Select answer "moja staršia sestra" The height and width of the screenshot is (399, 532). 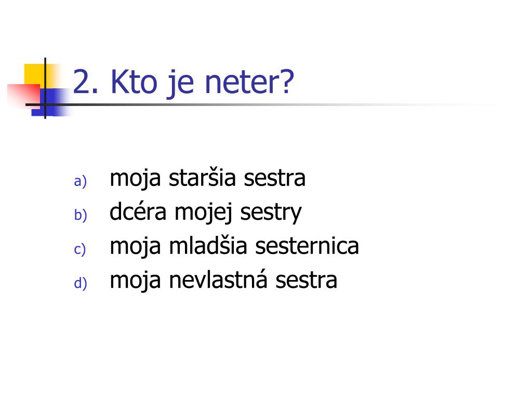[208, 178]
